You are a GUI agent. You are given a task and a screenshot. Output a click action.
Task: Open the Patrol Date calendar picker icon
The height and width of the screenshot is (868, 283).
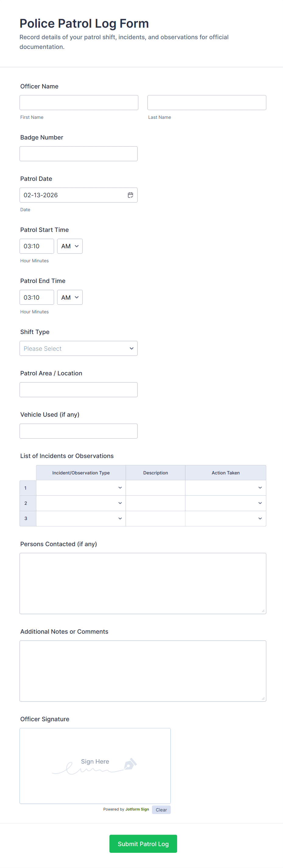click(x=131, y=195)
